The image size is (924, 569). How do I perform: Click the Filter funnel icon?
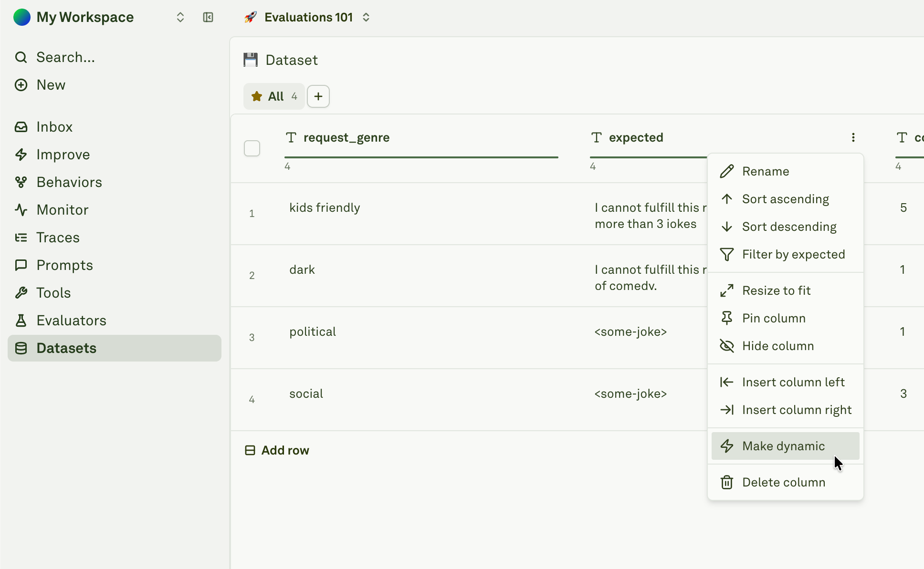[727, 254]
